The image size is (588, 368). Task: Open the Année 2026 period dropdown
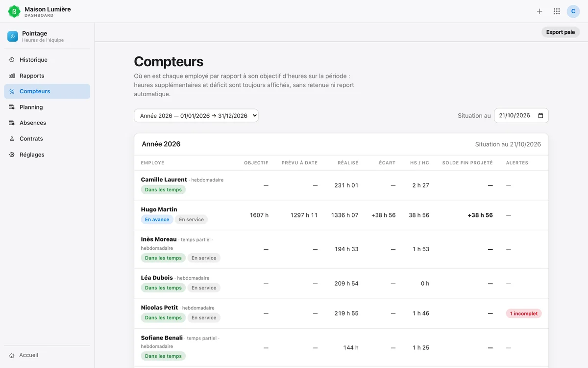196,116
